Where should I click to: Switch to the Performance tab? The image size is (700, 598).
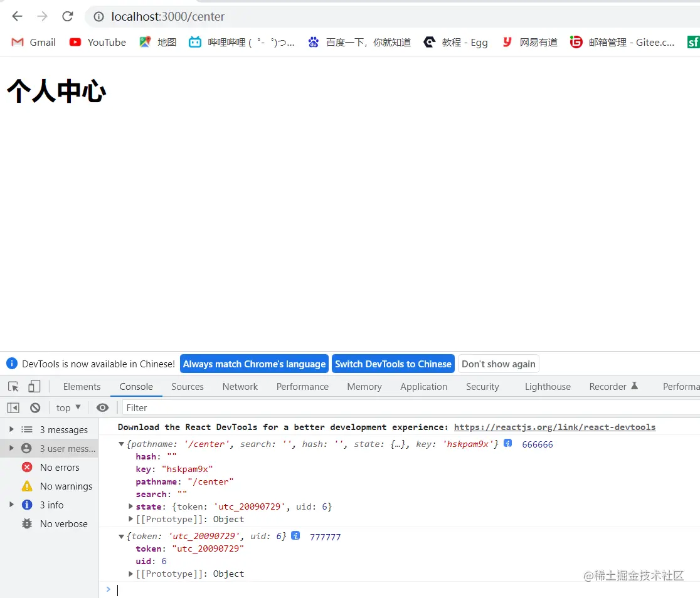(x=302, y=387)
